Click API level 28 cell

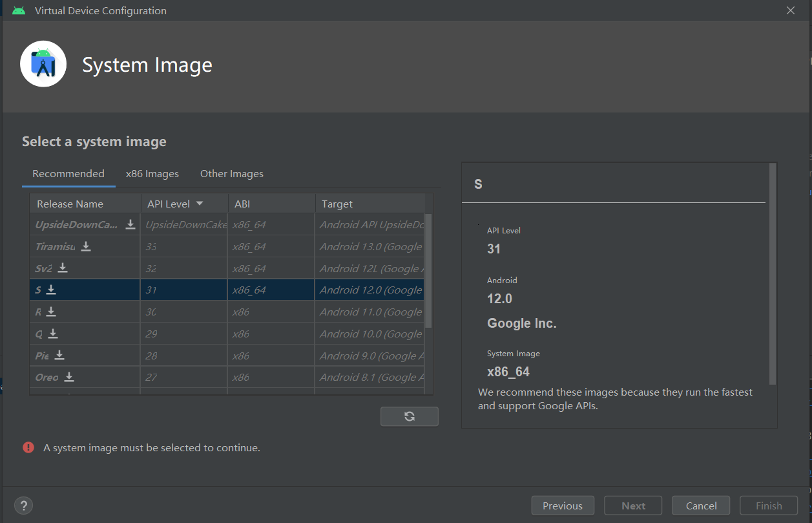pyautogui.click(x=184, y=356)
